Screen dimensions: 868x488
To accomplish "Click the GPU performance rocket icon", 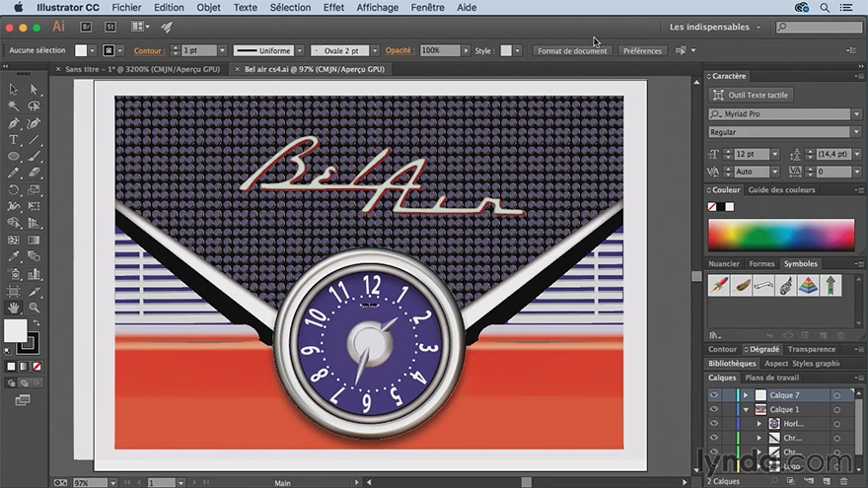I will 166,27.
